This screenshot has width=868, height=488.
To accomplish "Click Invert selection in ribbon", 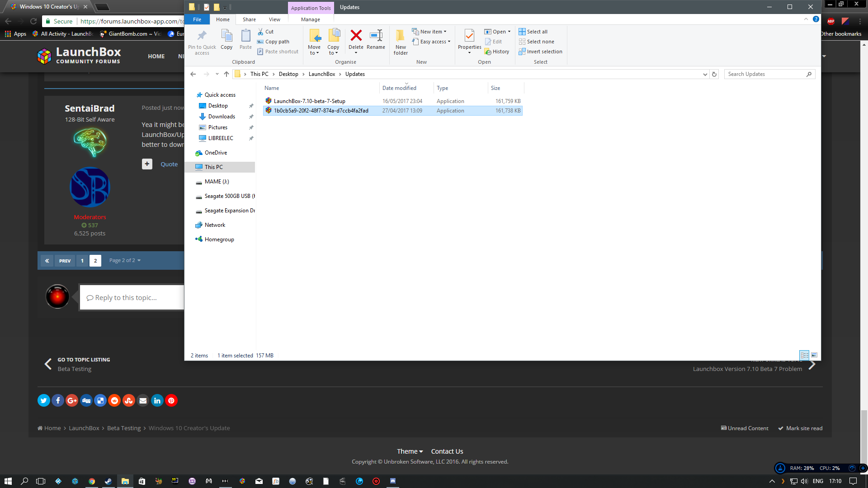I will coord(540,52).
